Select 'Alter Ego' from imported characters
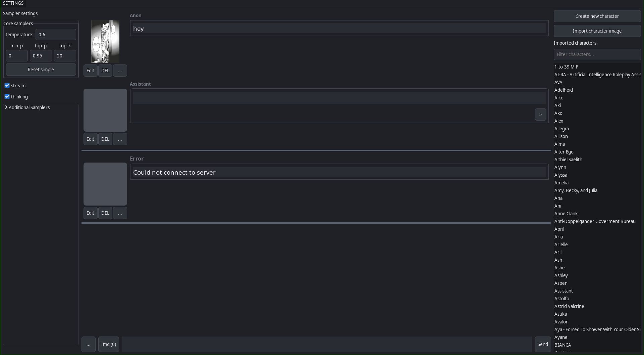Image resolution: width=644 pixels, height=355 pixels. click(564, 152)
